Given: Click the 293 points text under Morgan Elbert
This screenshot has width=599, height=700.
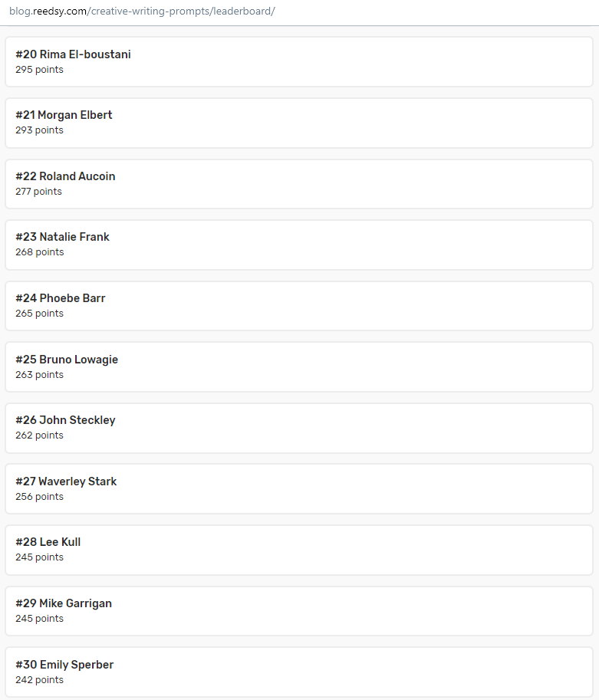Looking at the screenshot, I should coord(39,130).
